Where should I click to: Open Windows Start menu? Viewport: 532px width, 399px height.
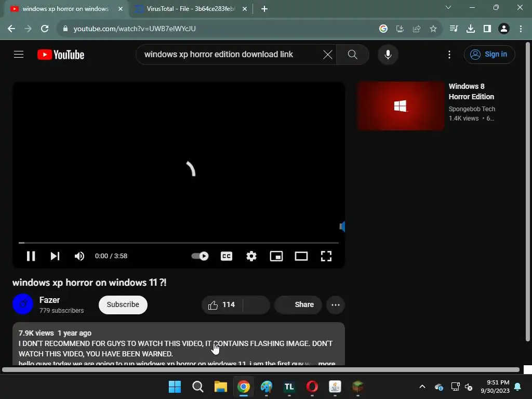(x=175, y=387)
